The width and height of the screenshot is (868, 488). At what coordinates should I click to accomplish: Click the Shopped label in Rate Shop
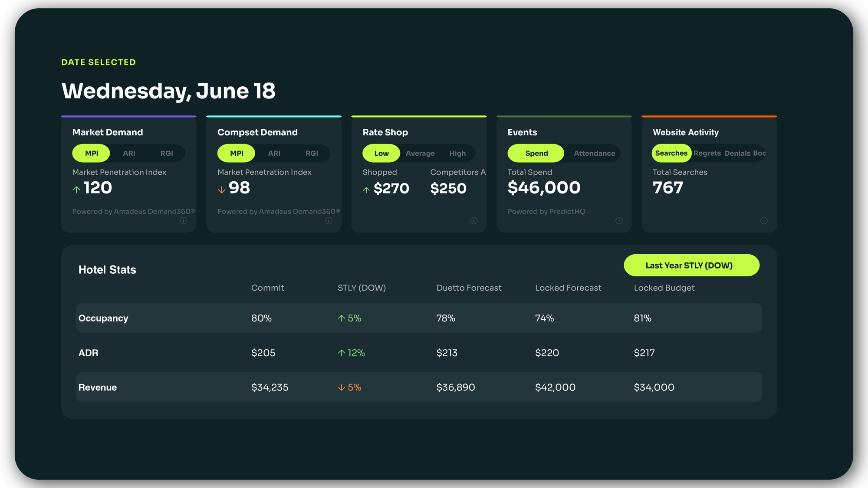tap(380, 172)
